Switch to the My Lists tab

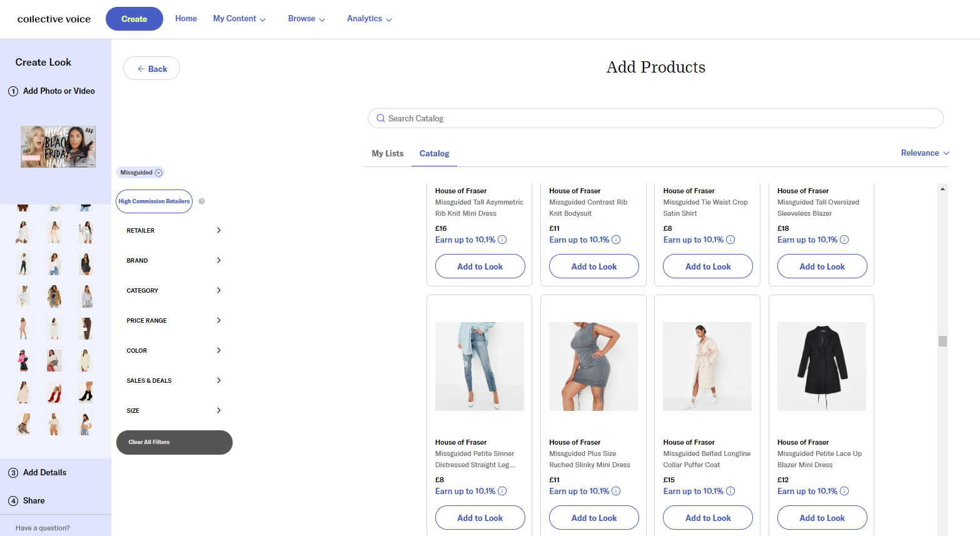click(x=388, y=153)
